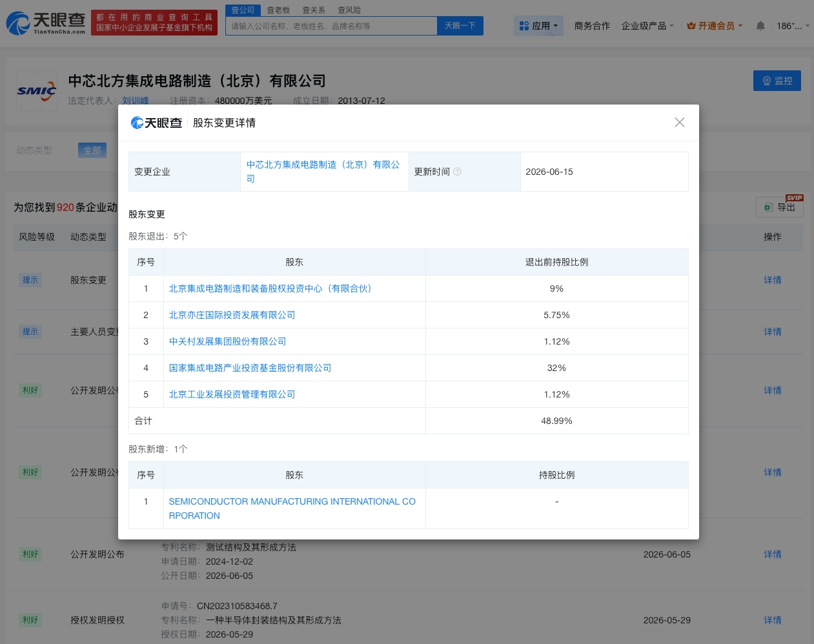
Task: Click the 授权发明授权 row type text
Action: point(97,620)
